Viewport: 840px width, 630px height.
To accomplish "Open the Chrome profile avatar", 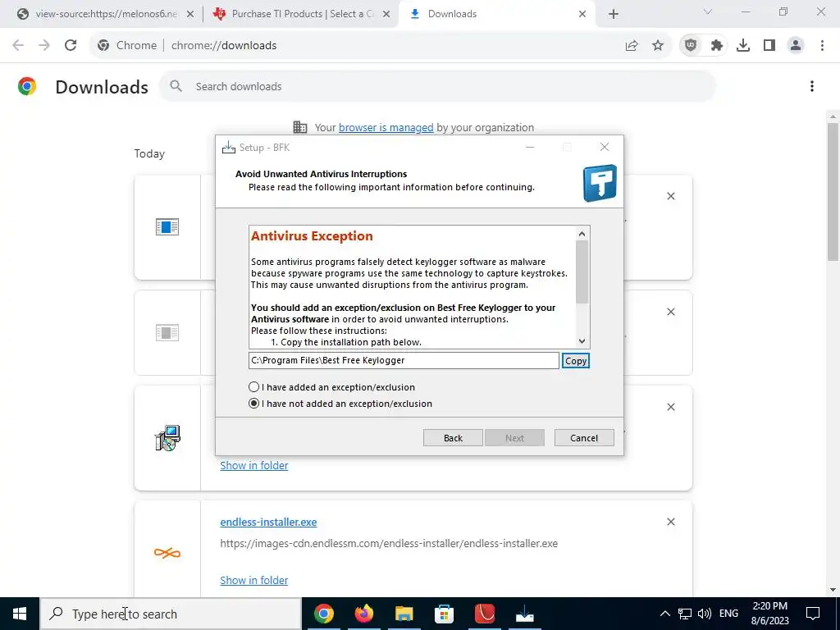I will [x=796, y=46].
